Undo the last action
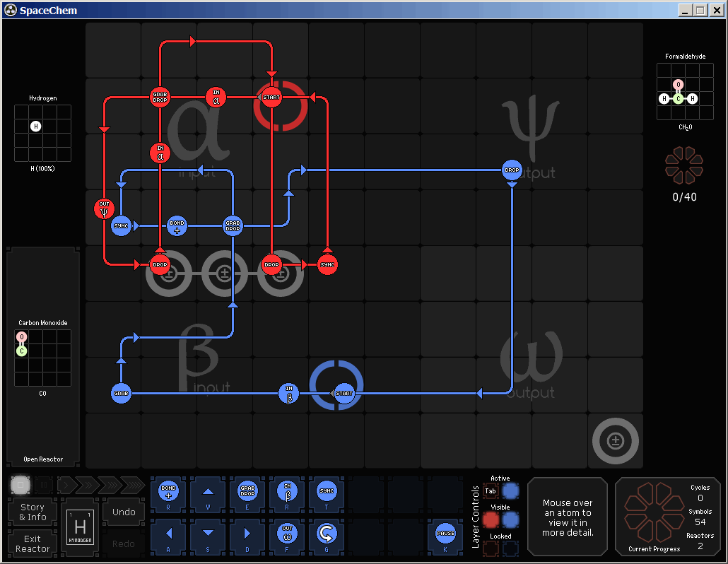Viewport: 728px width, 564px height. coord(124,512)
